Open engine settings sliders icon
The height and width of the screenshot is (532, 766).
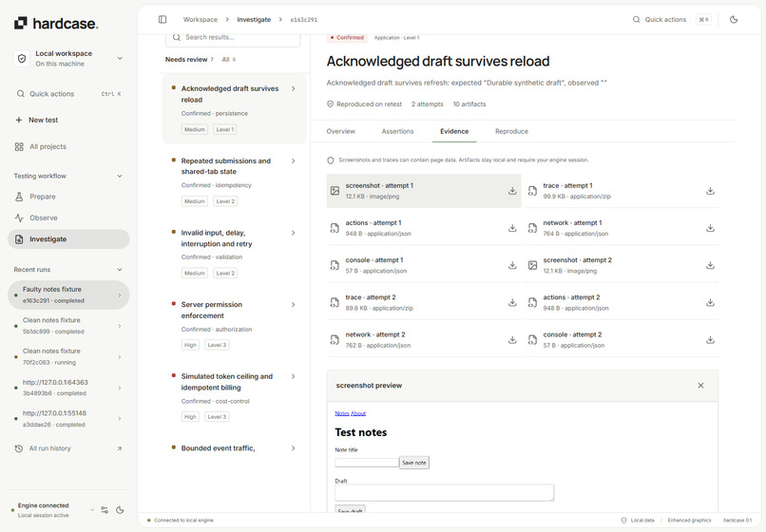[x=105, y=510]
